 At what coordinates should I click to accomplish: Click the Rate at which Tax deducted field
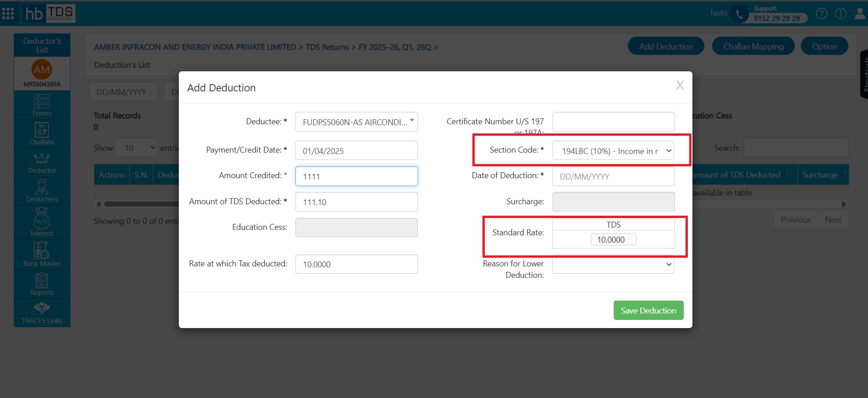click(x=357, y=264)
